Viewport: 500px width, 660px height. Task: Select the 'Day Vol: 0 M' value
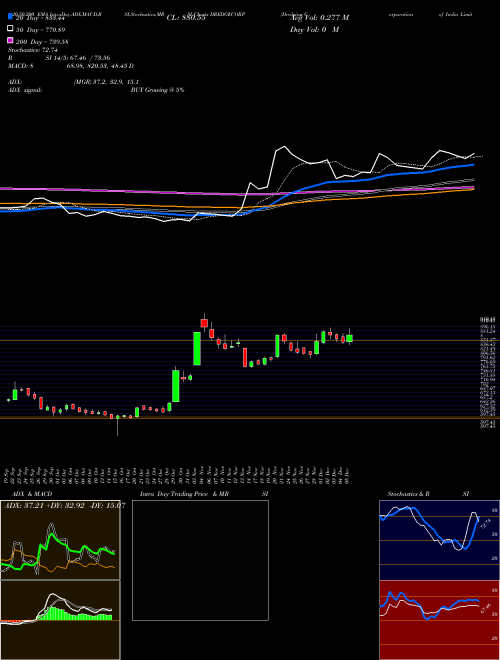(x=314, y=30)
